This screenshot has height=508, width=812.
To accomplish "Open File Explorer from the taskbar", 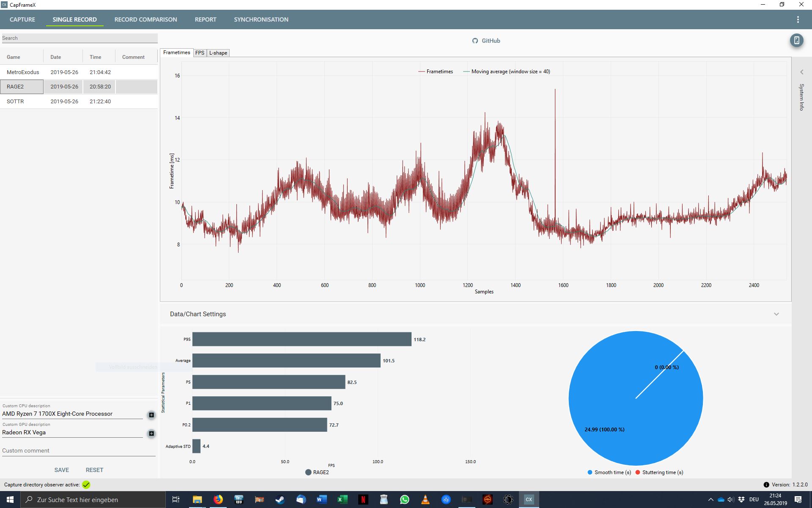I will 197,500.
